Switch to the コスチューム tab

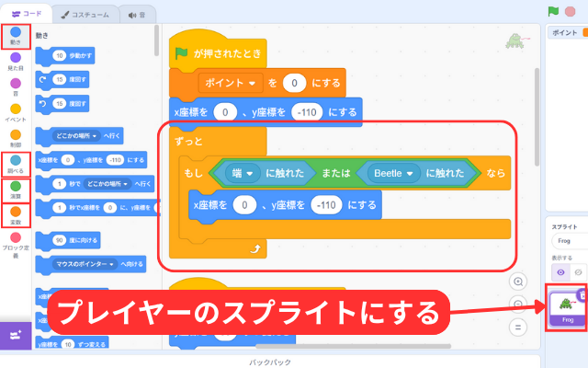85,15
